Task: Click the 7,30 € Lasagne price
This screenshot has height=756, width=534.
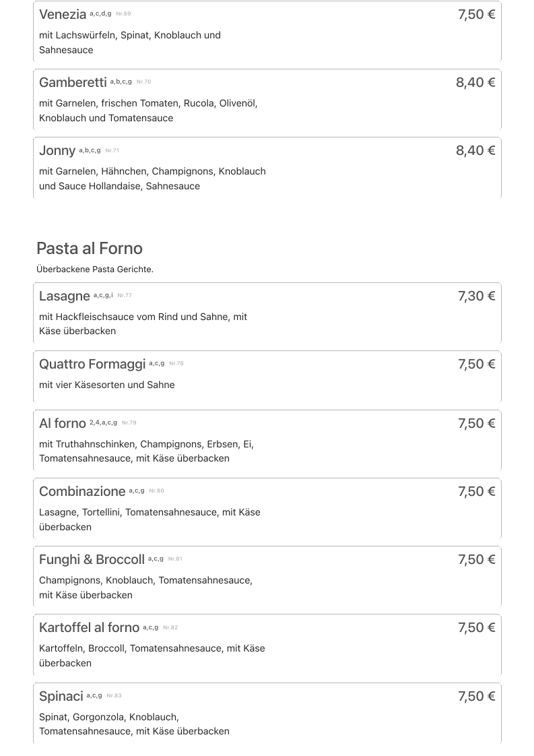Action: [x=476, y=296]
